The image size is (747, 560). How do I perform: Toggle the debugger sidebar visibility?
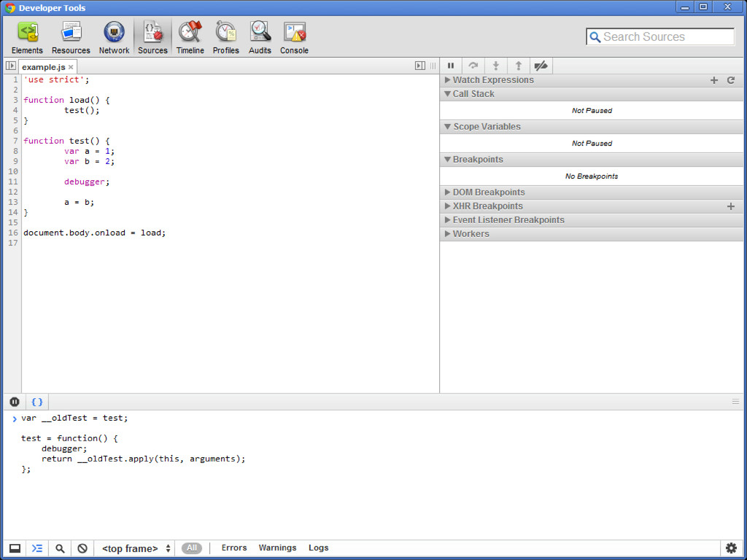click(419, 66)
